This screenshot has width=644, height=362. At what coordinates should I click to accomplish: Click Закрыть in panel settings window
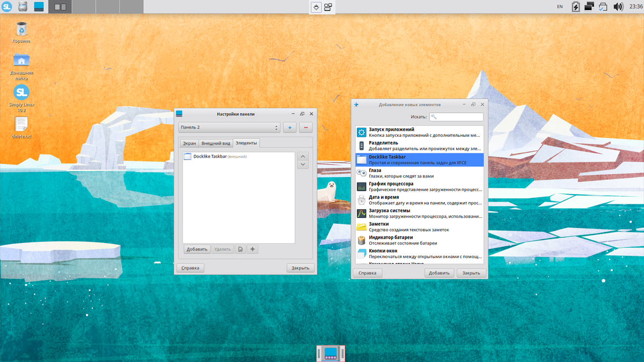301,268
